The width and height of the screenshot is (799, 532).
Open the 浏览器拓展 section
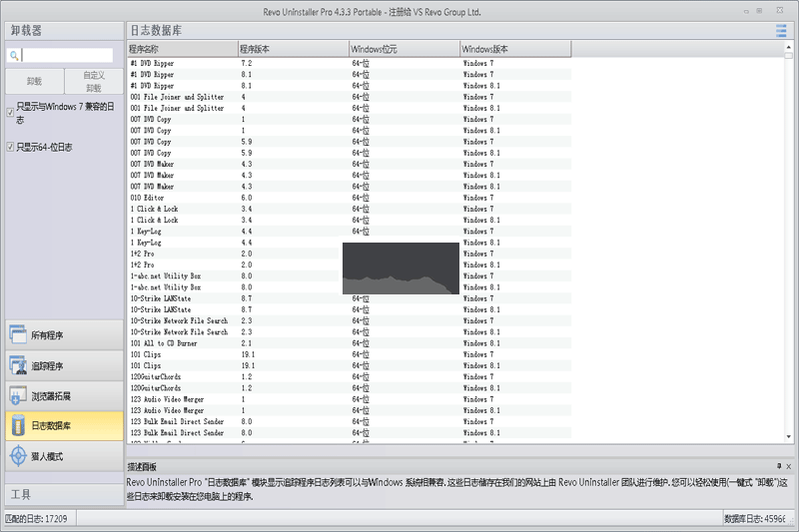(x=64, y=395)
